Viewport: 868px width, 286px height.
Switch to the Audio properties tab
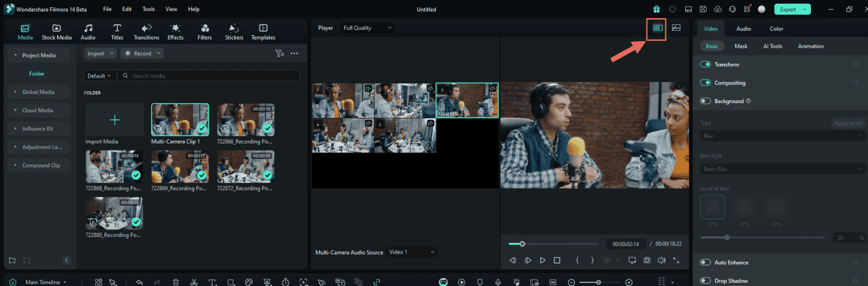click(744, 29)
